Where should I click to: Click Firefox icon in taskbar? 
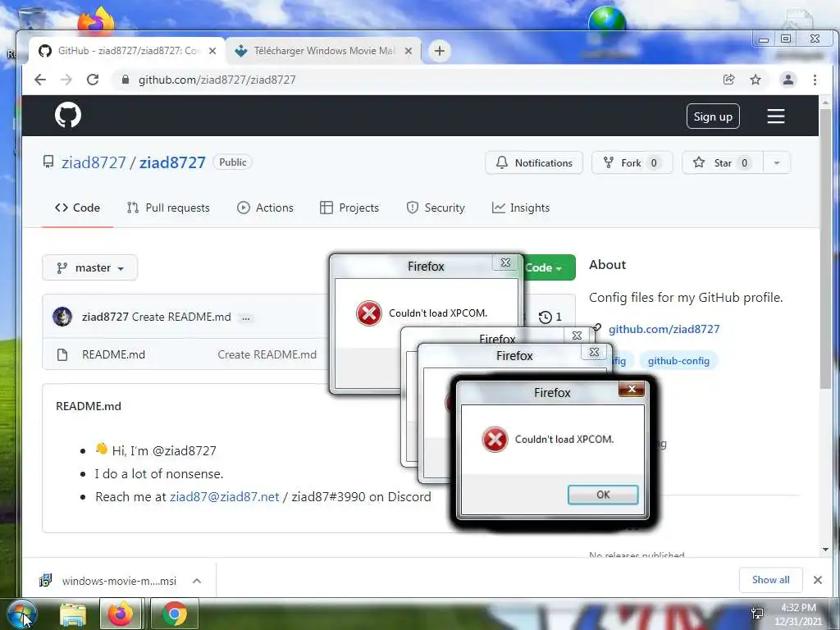(121, 614)
